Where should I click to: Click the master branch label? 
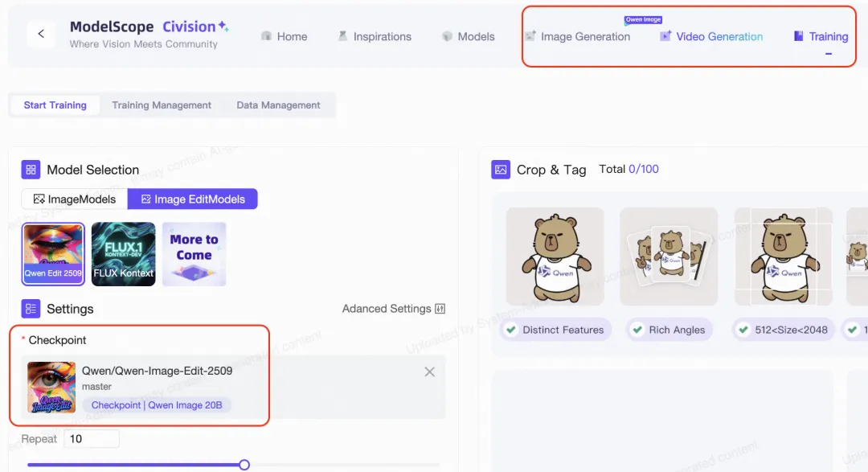(x=97, y=386)
